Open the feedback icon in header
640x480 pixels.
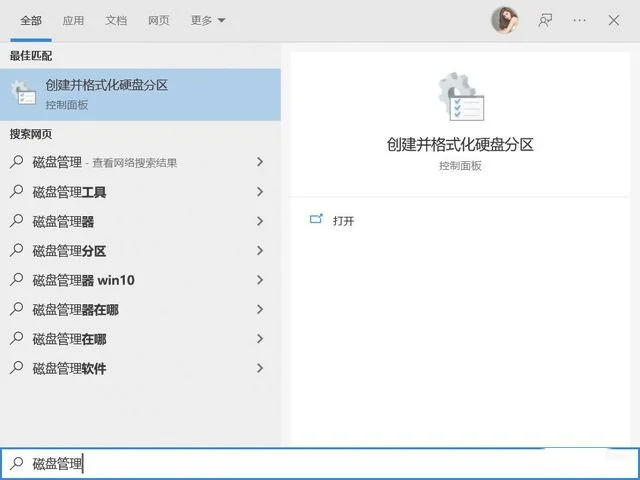545,20
